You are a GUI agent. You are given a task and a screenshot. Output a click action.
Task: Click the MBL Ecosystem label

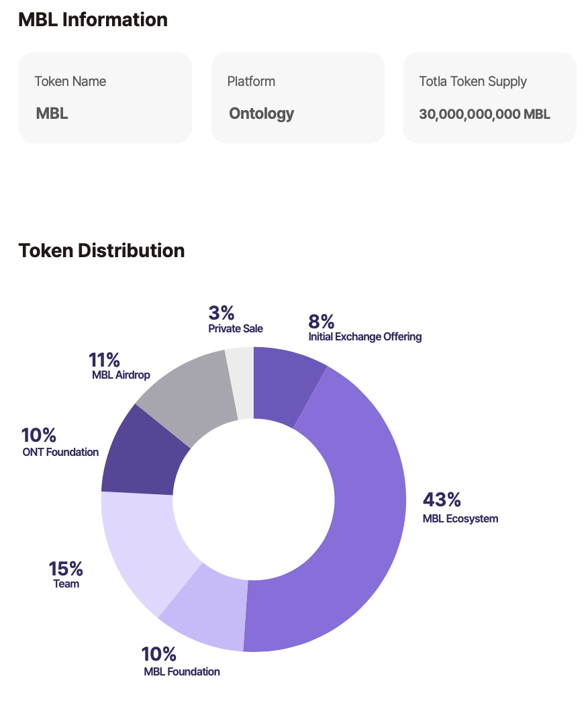point(460,518)
